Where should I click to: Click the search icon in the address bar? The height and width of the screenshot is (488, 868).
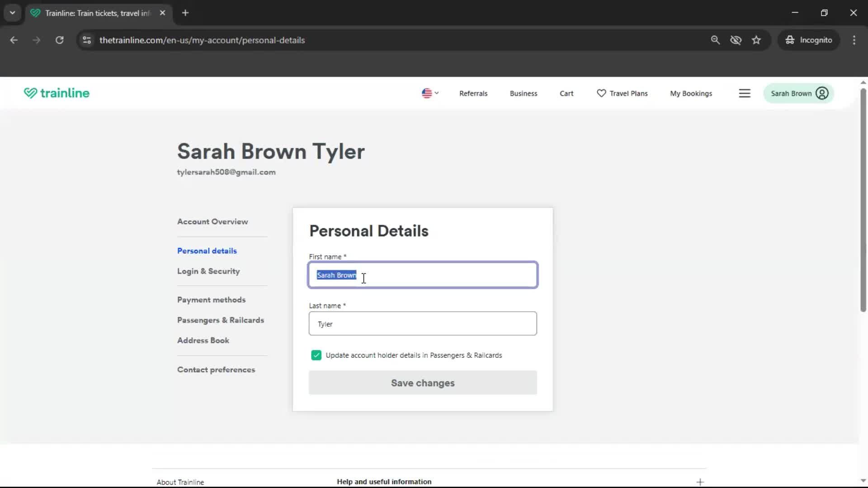715,40
